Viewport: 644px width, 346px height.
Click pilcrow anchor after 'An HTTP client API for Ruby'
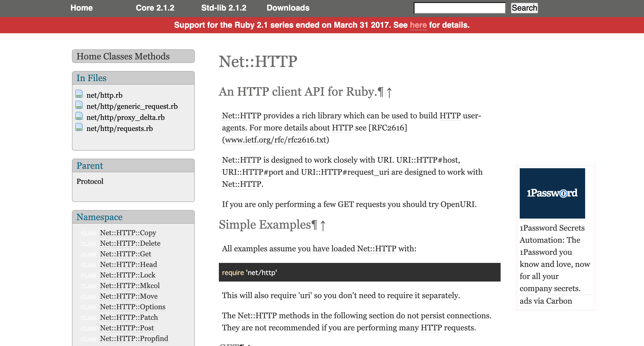(x=381, y=92)
